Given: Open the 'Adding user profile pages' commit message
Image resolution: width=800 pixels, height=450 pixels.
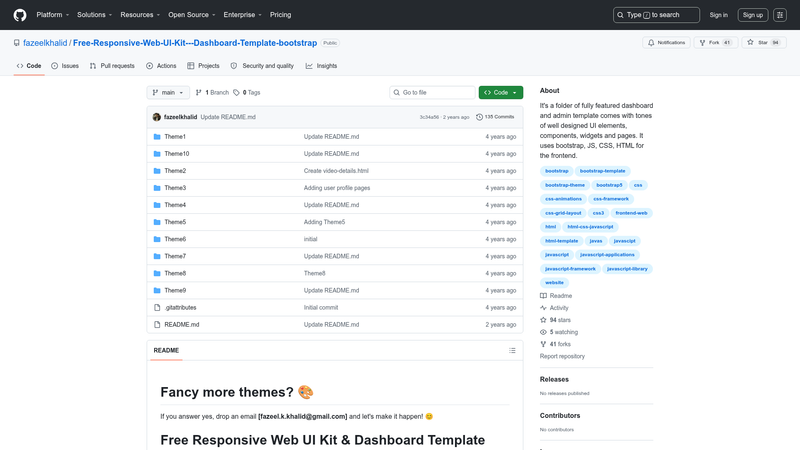Looking at the screenshot, I should pyautogui.click(x=337, y=188).
